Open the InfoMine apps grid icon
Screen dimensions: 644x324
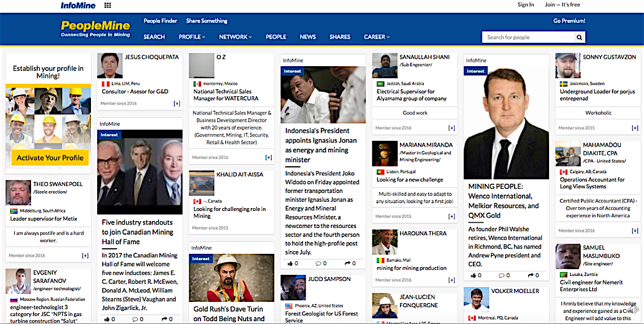[107, 5]
